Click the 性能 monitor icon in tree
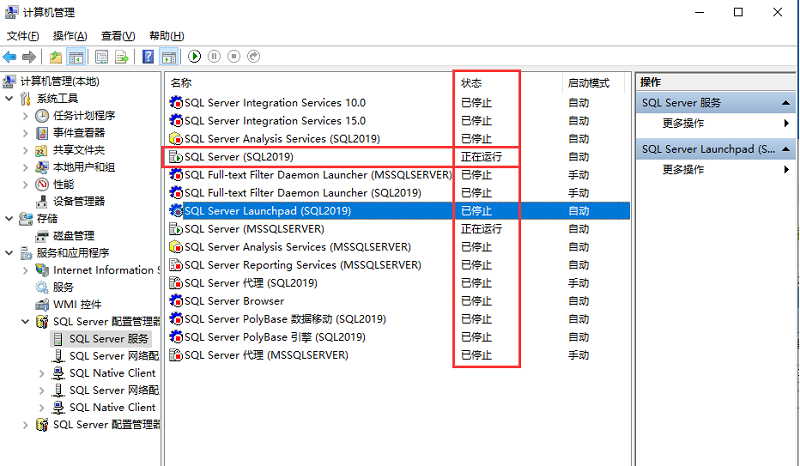The width and height of the screenshot is (800, 466). (x=42, y=184)
